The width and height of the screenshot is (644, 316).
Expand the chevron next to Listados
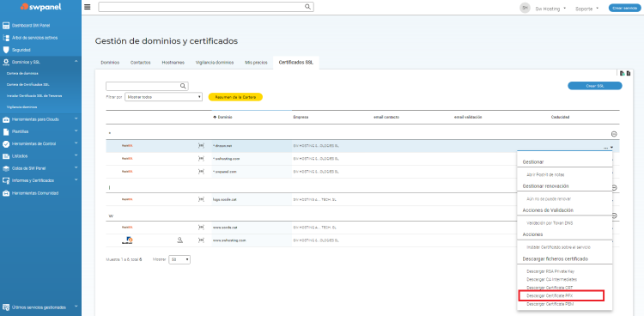click(76, 155)
